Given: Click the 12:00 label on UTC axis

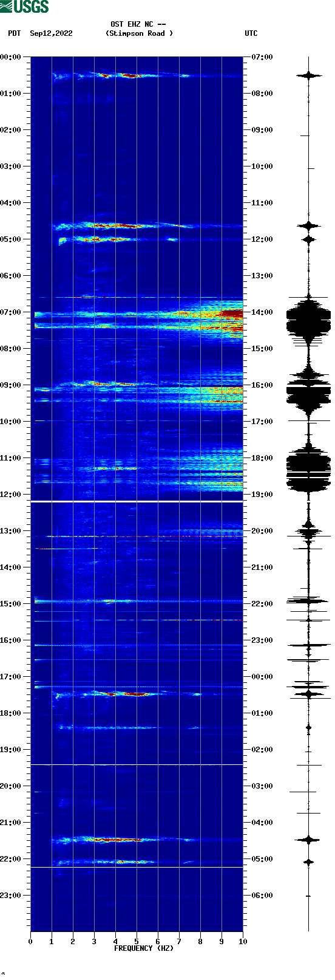Looking at the screenshot, I should pyautogui.click(x=262, y=239).
